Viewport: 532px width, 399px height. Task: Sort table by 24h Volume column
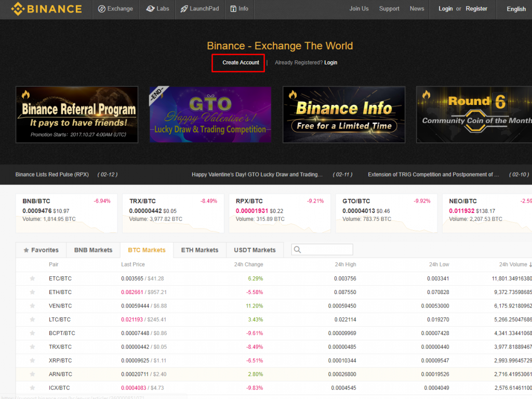point(514,264)
